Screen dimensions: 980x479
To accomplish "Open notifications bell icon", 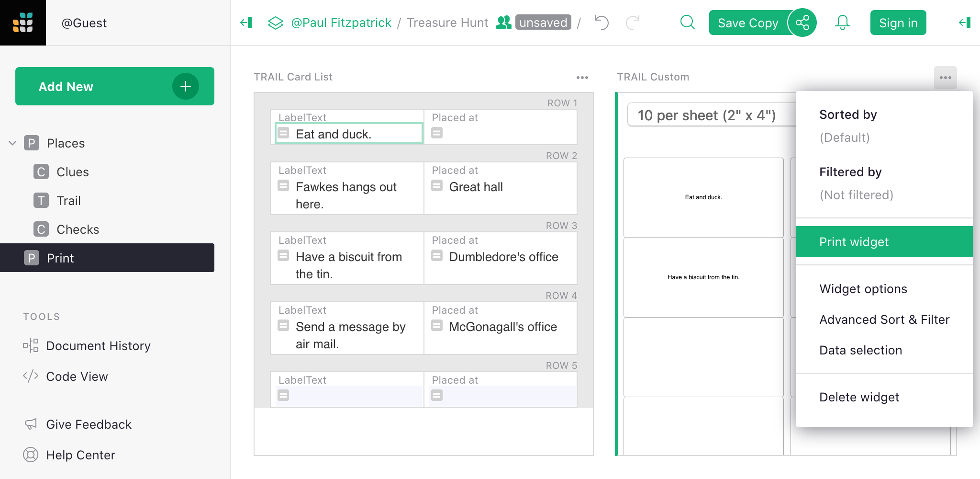I will click(842, 23).
